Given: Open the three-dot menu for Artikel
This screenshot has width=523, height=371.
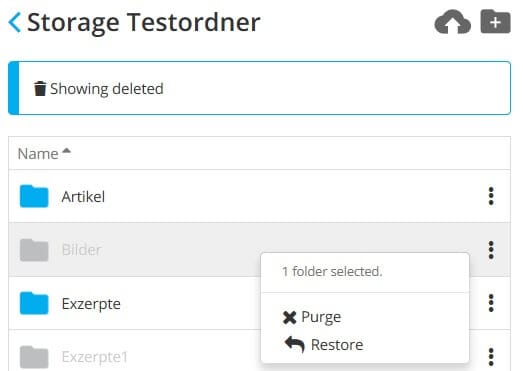Looking at the screenshot, I should click(x=491, y=196).
